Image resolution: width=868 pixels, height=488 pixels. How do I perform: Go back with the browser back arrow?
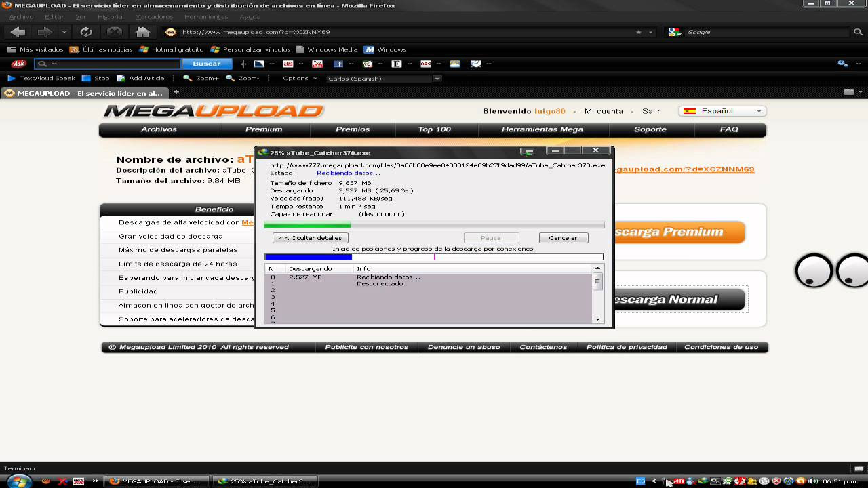pyautogui.click(x=18, y=32)
